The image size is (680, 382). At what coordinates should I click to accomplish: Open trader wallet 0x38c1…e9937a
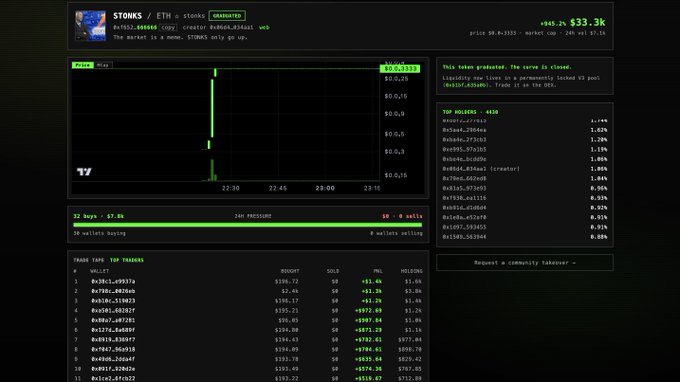113,281
